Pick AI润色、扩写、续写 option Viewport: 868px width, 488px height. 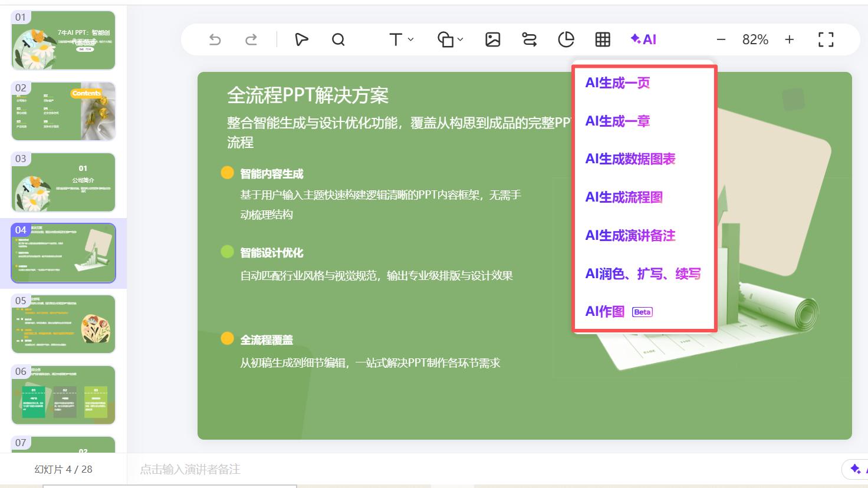[644, 273]
